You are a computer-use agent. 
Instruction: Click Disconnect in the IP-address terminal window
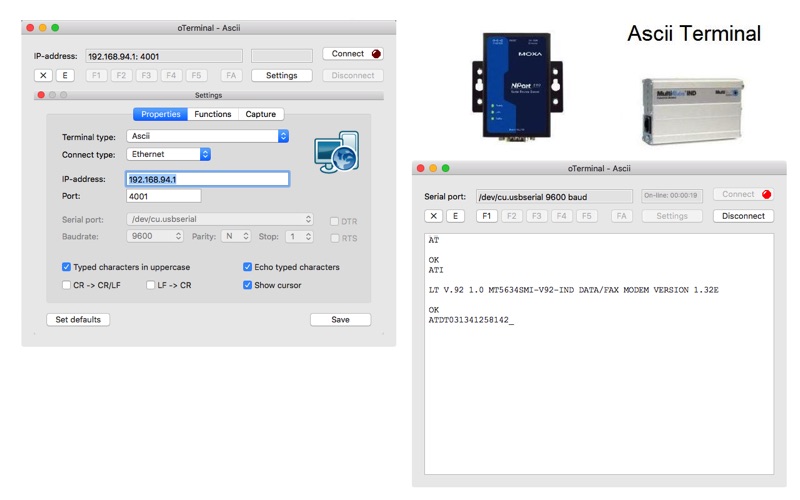[353, 76]
